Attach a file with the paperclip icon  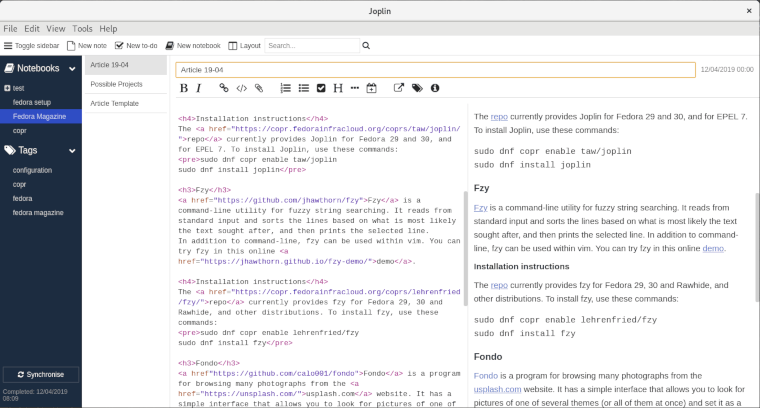258,88
